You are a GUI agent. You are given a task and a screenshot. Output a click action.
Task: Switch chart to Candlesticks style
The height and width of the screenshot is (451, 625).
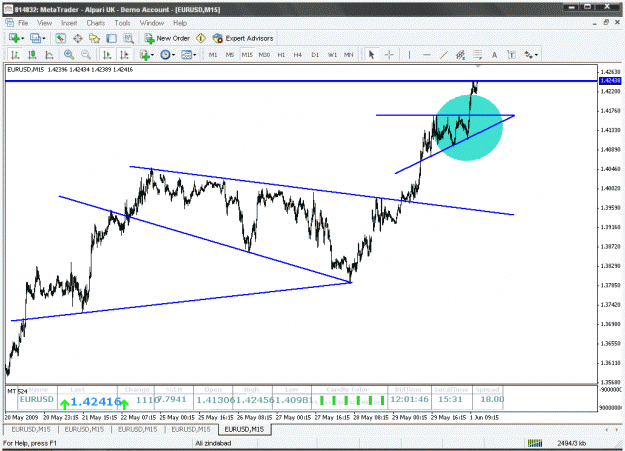coord(32,55)
